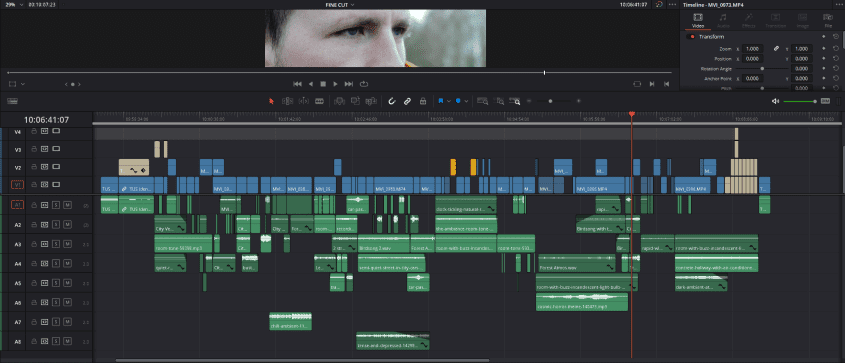Screen dimensions: 845x363
Task: Adjust the Rotation Angle slider
Action: (762, 69)
